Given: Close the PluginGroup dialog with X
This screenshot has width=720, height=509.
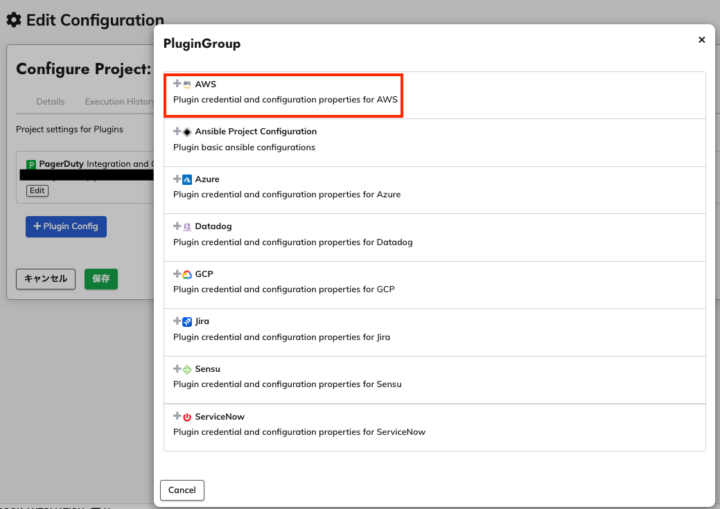Looking at the screenshot, I should 702,40.
